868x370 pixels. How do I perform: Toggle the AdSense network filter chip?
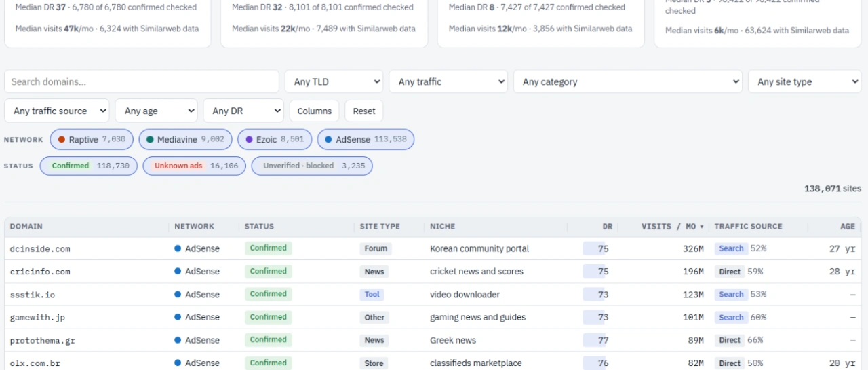tap(366, 140)
